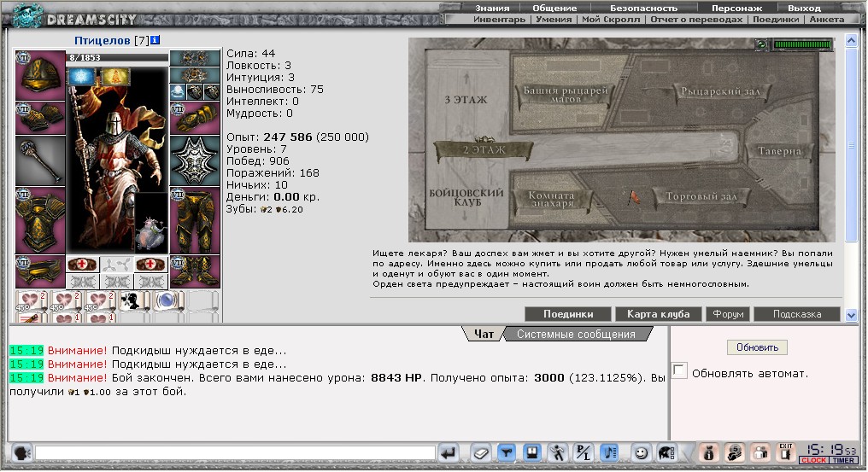
Task: Switch to the Системные сообщения tab
Action: point(576,334)
